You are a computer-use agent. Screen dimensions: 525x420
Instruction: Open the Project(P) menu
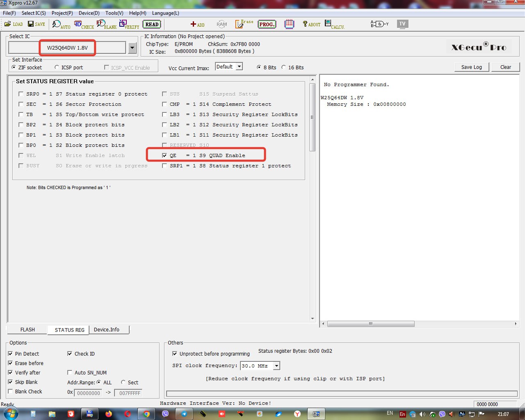[62, 13]
